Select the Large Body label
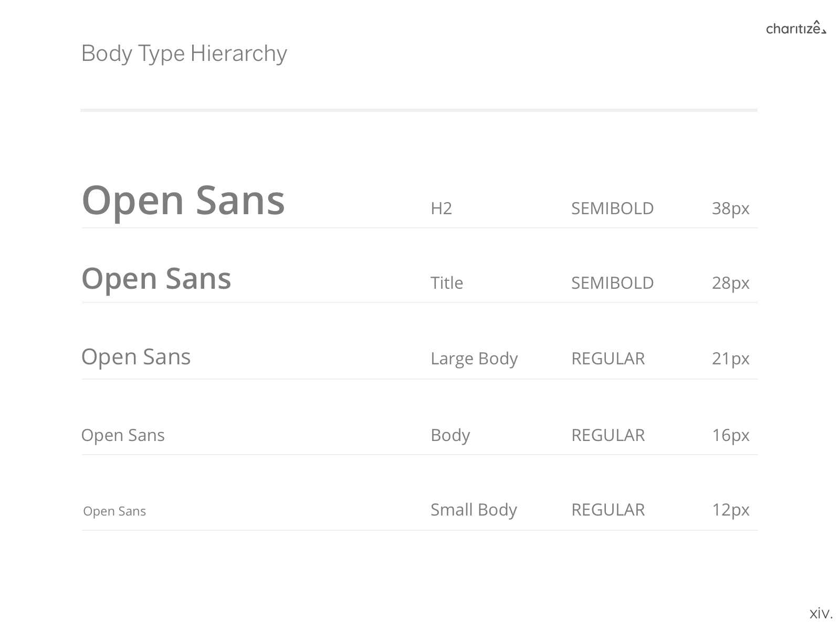 (474, 359)
